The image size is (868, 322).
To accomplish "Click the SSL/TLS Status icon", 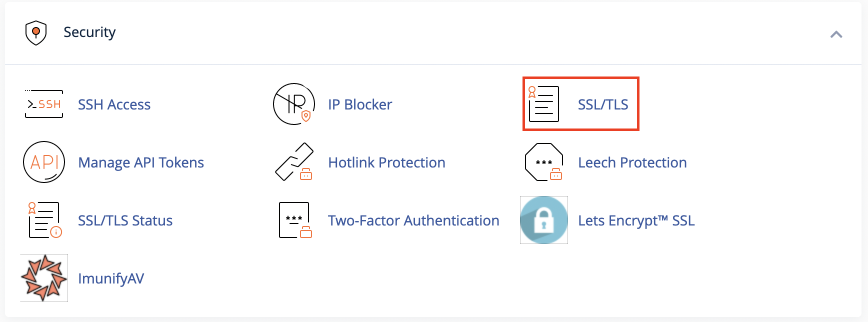I will tap(44, 220).
